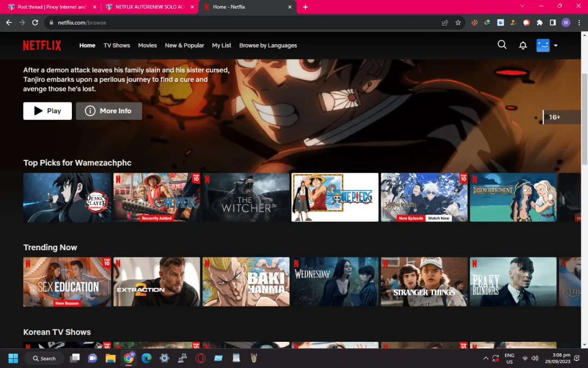Open Korean TV Shows row title
588x368 pixels.
pos(57,332)
